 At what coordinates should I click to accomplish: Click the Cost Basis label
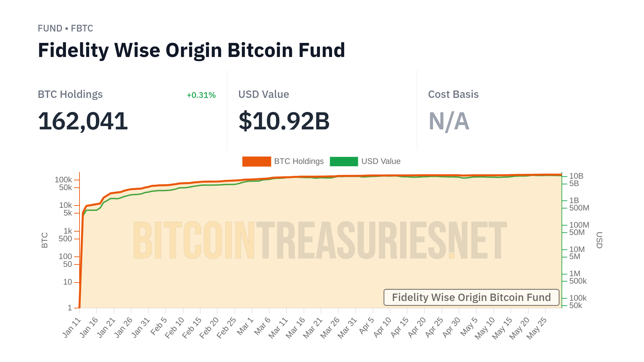(x=453, y=95)
